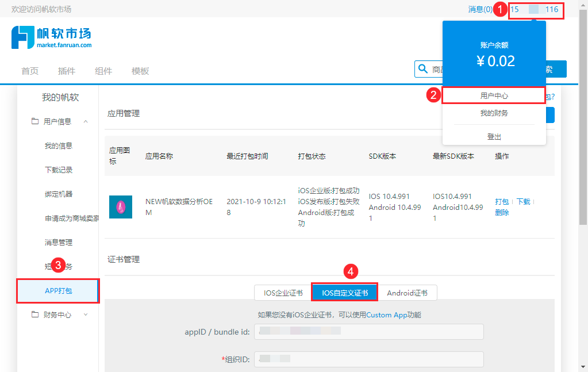Collapse the 用户信息 section chevron
The height and width of the screenshot is (372, 588).
pos(86,121)
